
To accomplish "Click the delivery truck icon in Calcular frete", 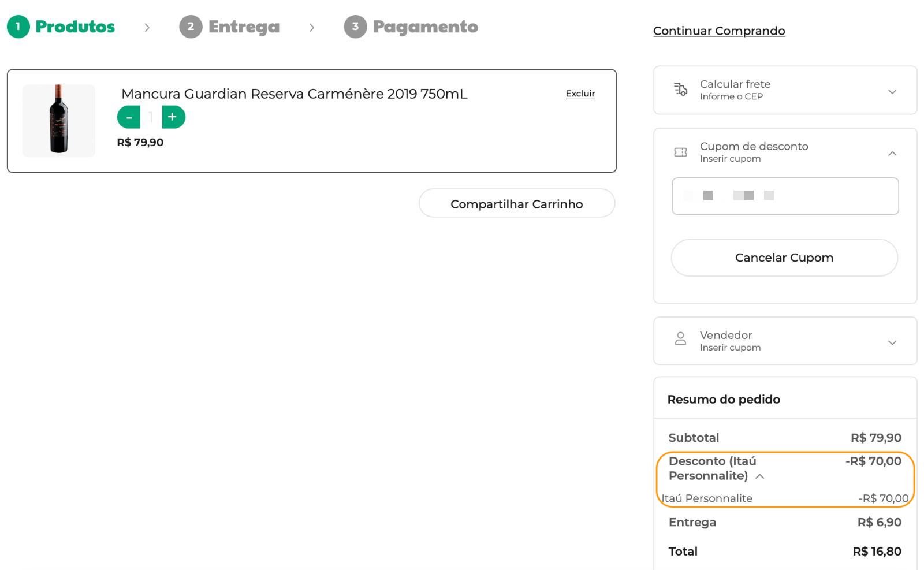I will 681,90.
